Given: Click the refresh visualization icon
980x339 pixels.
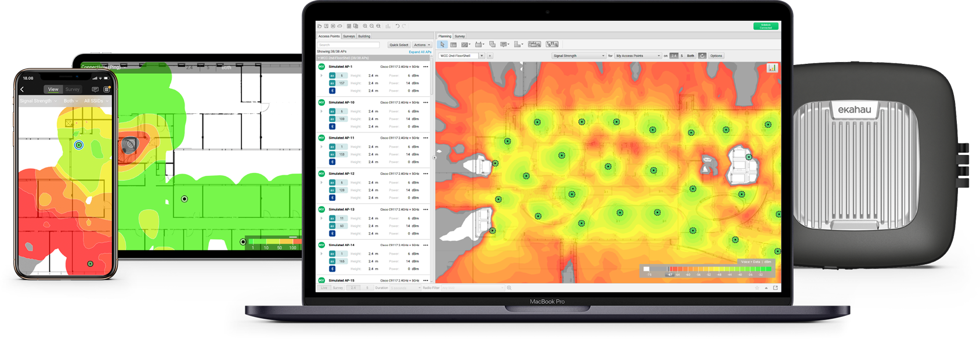Looking at the screenshot, I should click(702, 56).
